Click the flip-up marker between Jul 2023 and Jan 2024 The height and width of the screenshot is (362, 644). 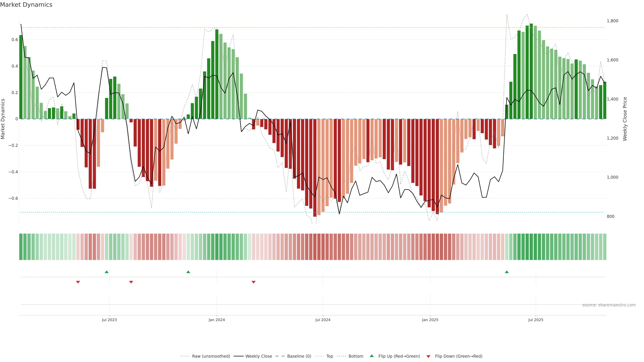pyautogui.click(x=188, y=272)
